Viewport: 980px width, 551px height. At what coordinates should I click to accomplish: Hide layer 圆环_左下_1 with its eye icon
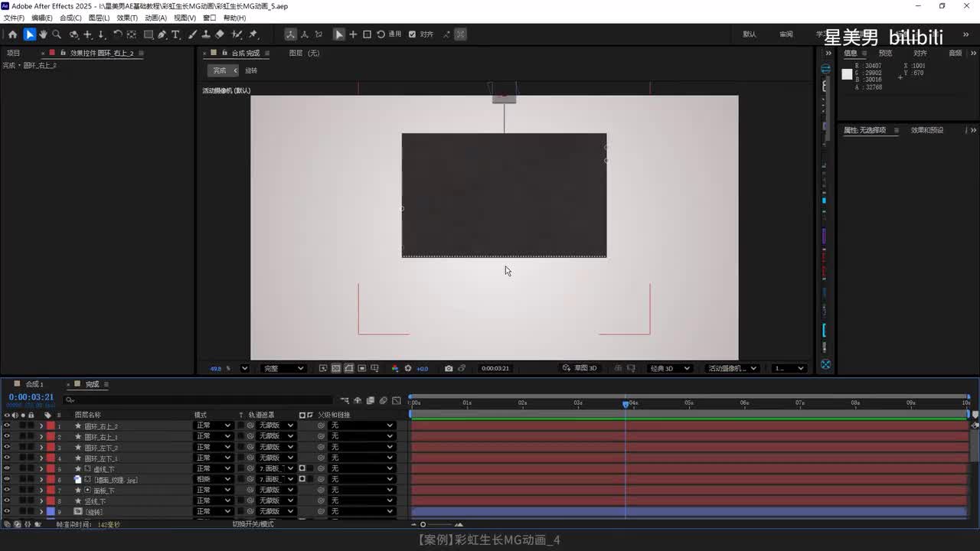pyautogui.click(x=7, y=458)
